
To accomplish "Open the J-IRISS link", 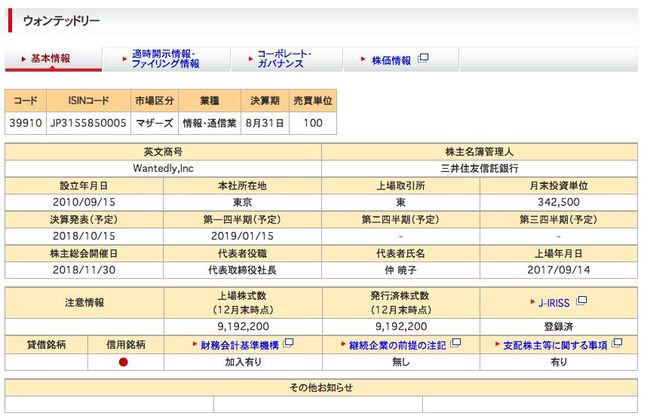I will tap(554, 303).
